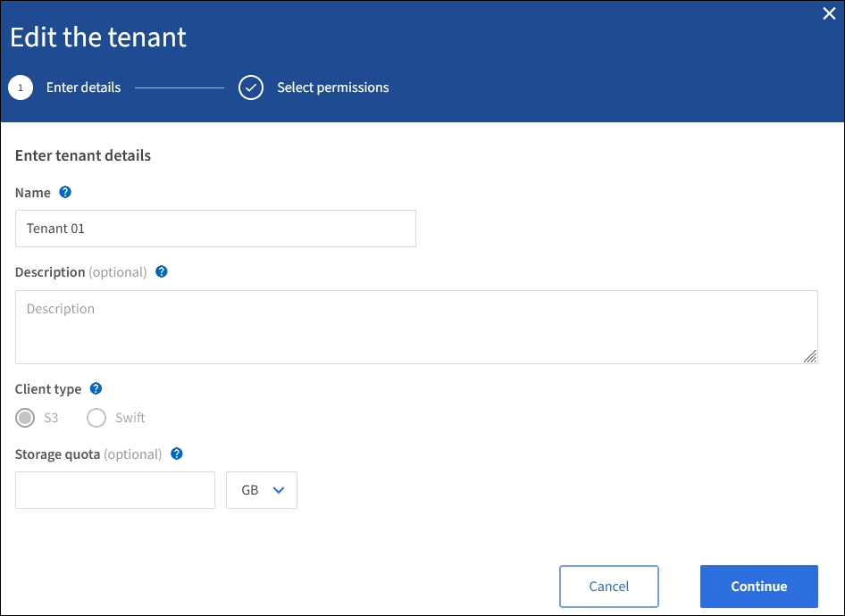Click the help icon next to Name
845x616 pixels.
point(65,192)
